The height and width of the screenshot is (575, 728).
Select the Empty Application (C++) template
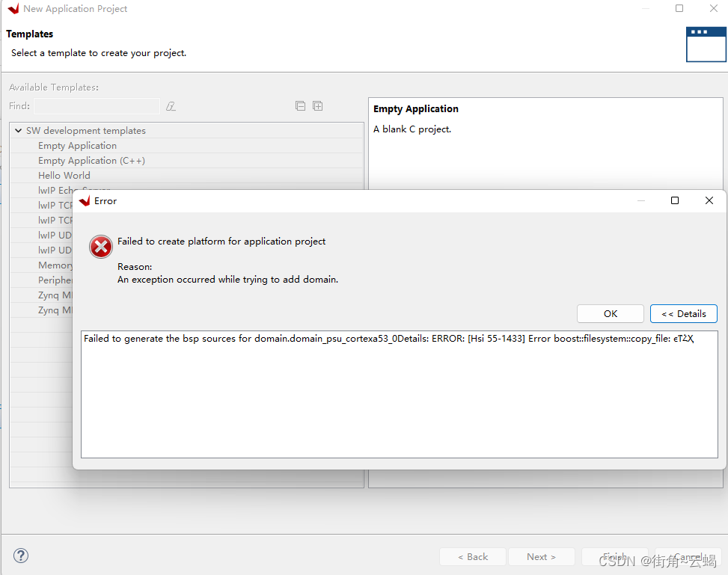[91, 160]
